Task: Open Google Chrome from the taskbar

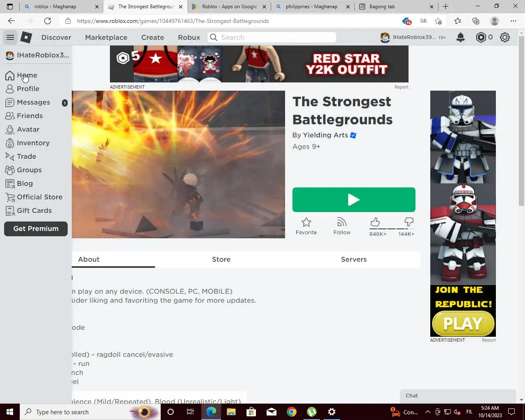Action: (292, 412)
